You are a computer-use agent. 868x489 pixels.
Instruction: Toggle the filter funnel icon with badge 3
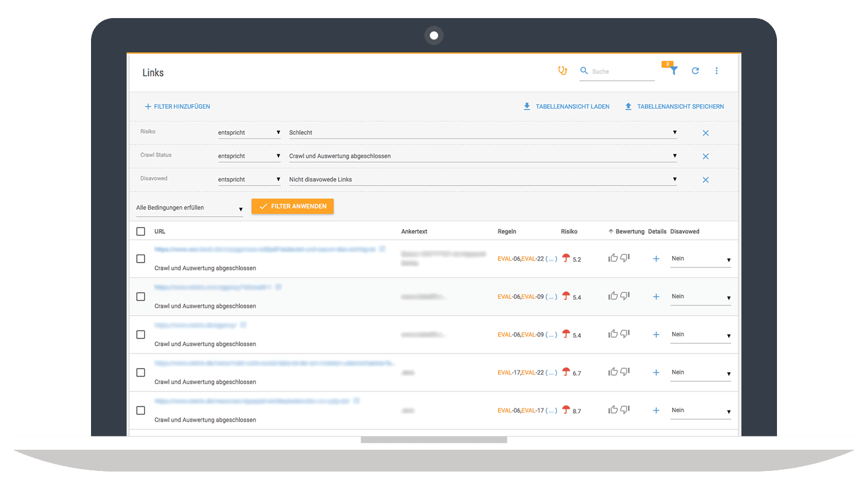tap(673, 70)
